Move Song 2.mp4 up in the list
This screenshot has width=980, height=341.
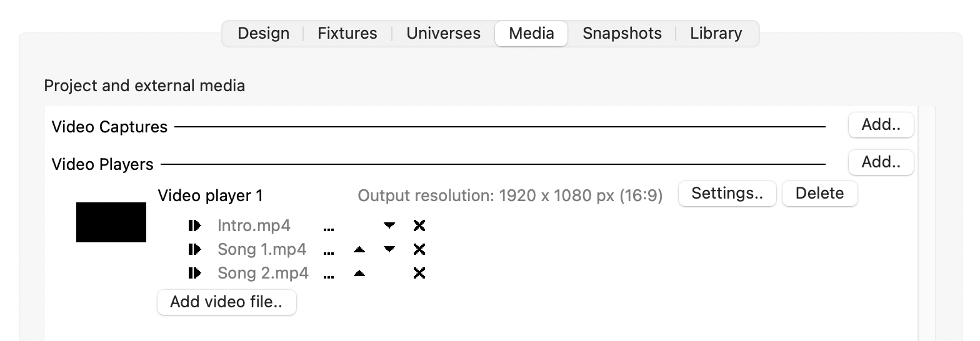tap(359, 273)
